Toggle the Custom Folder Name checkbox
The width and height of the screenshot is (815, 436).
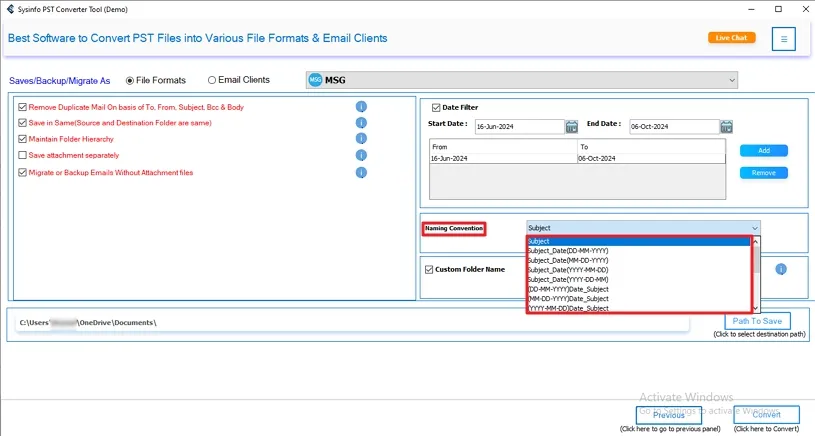click(429, 269)
